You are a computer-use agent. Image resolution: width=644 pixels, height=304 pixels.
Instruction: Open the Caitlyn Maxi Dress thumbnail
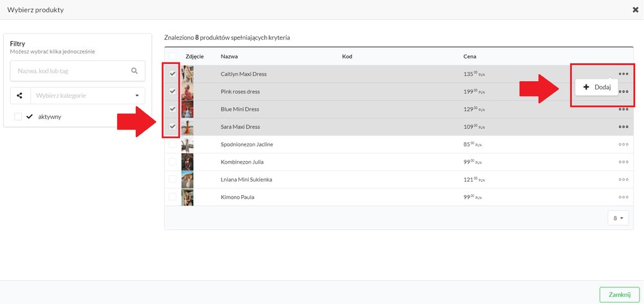pyautogui.click(x=187, y=74)
